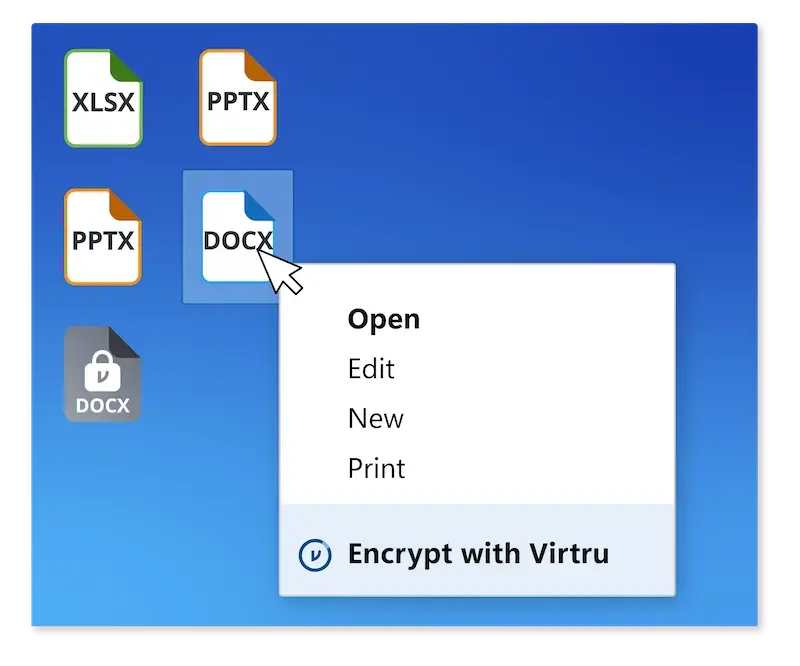Click the orange folded corner of PPTX beside XLSX
800x666 pixels.
[260, 65]
